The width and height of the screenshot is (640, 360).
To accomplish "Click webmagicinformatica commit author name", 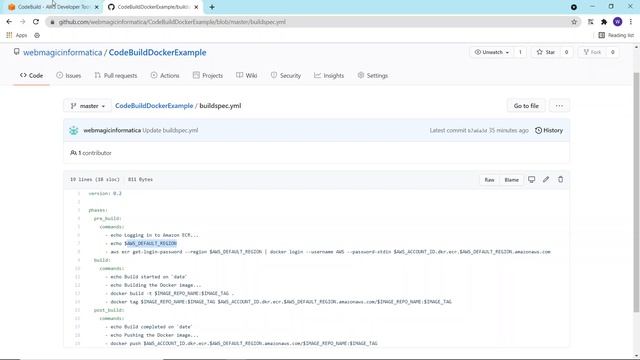I will (x=112, y=130).
